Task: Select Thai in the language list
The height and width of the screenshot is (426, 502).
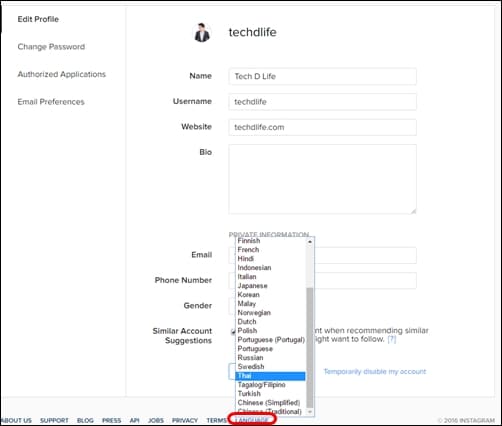Action: pyautogui.click(x=270, y=376)
